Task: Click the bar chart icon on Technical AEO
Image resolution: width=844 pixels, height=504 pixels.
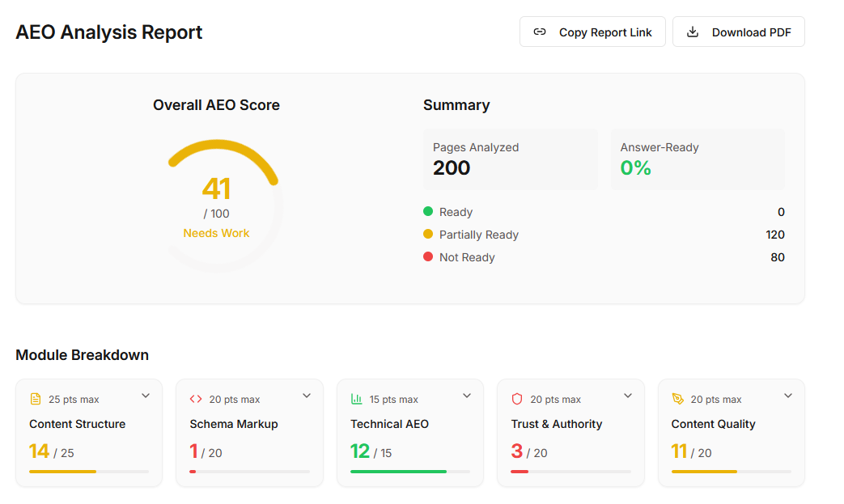Action: (x=356, y=399)
